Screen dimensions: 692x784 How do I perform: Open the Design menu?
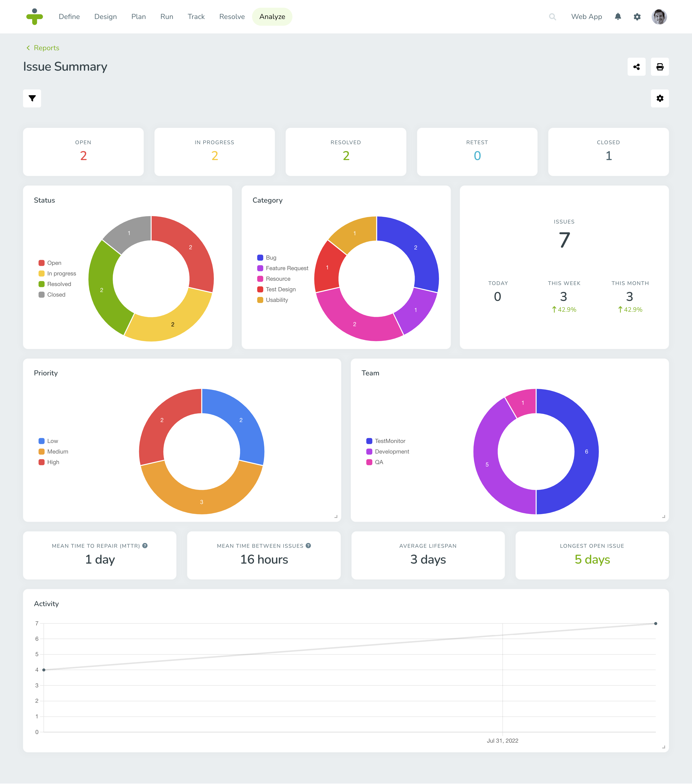pyautogui.click(x=105, y=17)
